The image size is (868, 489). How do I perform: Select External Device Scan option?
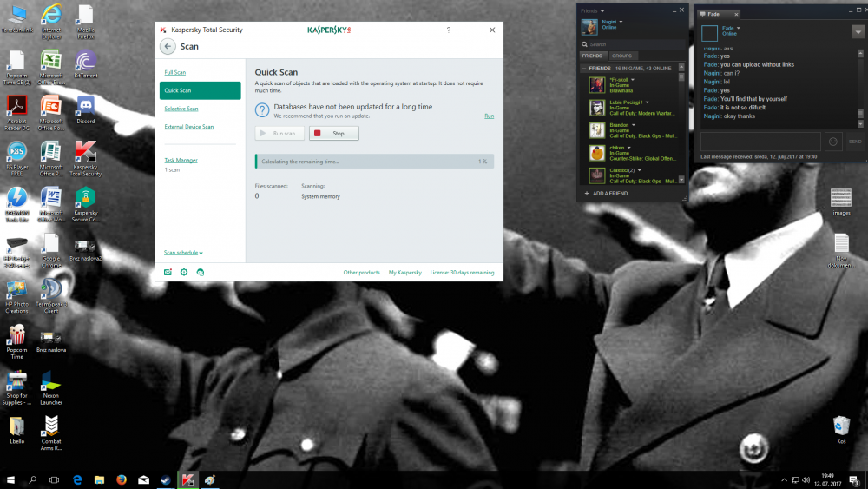(188, 127)
